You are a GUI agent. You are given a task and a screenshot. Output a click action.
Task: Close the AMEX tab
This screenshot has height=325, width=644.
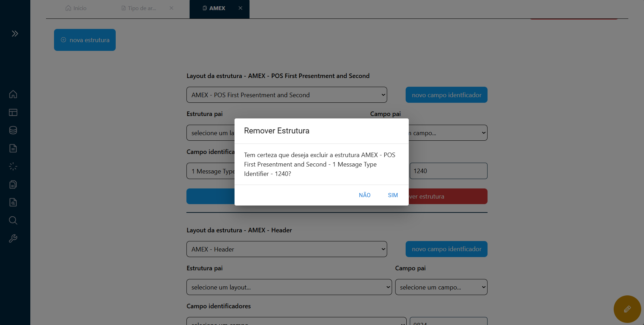point(240,8)
